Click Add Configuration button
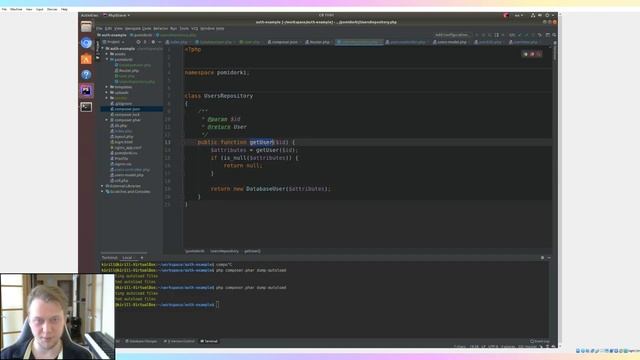 (x=452, y=35)
